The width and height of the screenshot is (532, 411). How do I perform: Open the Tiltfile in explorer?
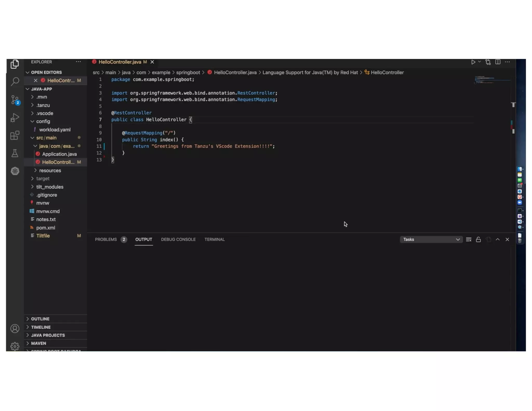[x=43, y=236]
